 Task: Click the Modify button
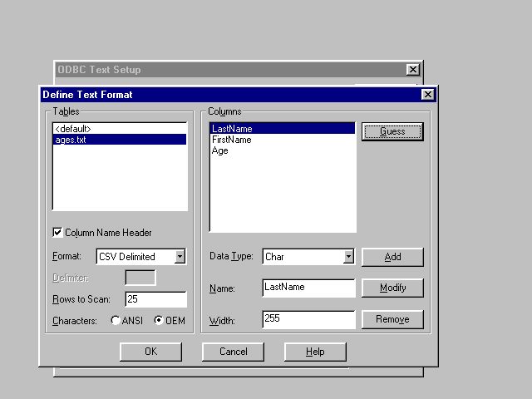pos(392,288)
